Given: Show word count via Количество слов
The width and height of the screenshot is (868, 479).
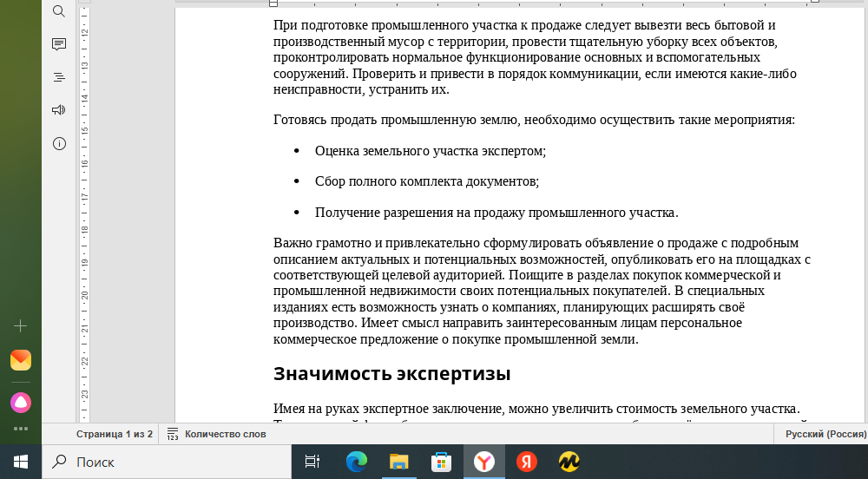Looking at the screenshot, I should click(x=226, y=434).
